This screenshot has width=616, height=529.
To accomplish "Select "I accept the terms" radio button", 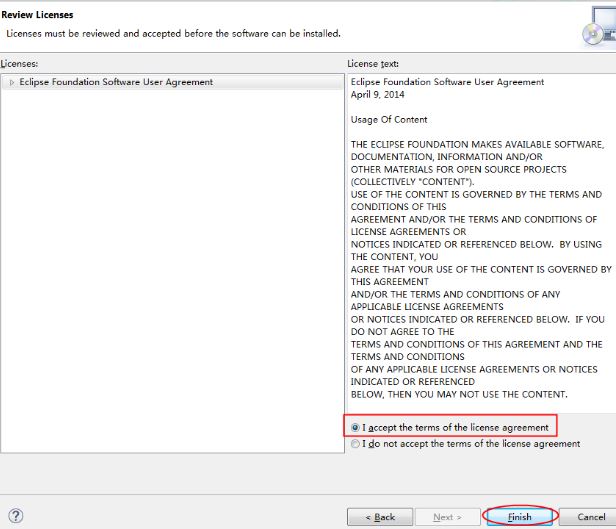I will pos(355,427).
